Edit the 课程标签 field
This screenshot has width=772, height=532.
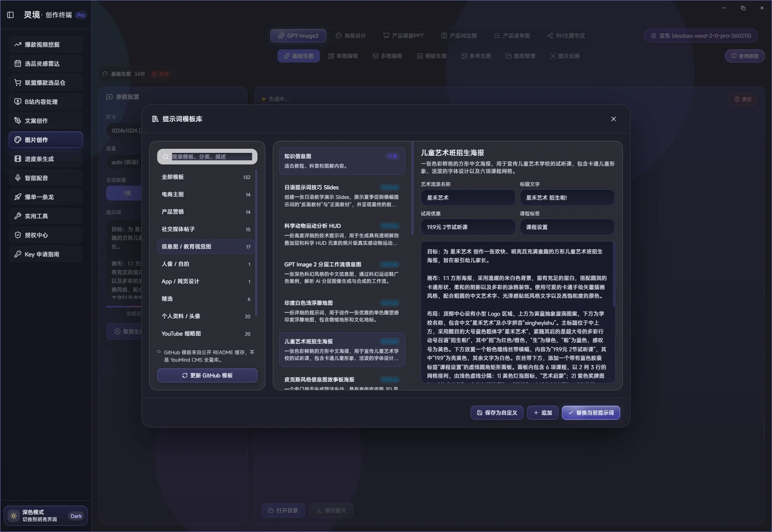coord(567,227)
